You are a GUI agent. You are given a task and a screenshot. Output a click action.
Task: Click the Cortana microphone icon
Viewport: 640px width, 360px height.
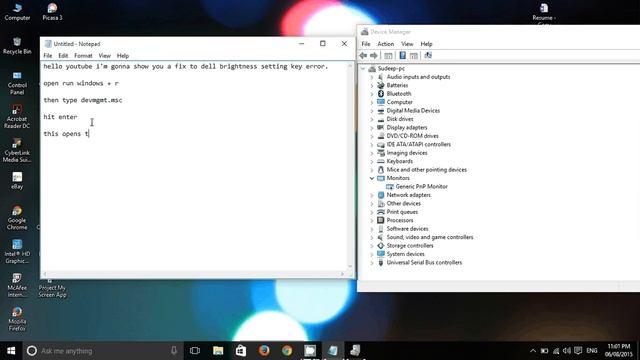174,351
